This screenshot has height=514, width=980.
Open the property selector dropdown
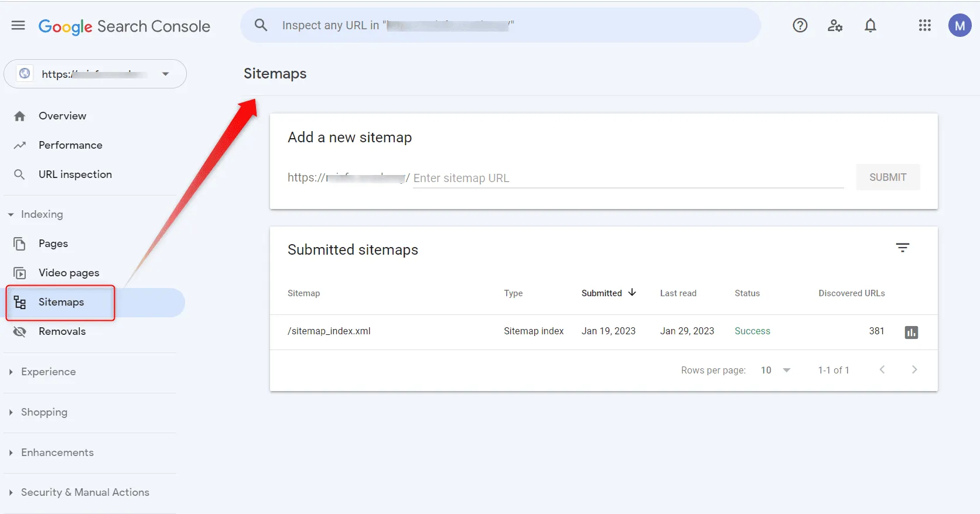tap(95, 74)
